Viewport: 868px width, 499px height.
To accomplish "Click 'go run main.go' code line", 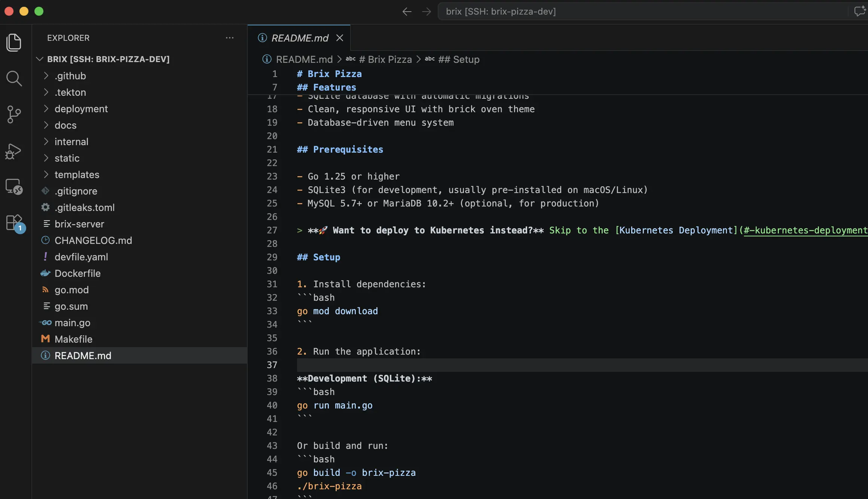I will (335, 405).
